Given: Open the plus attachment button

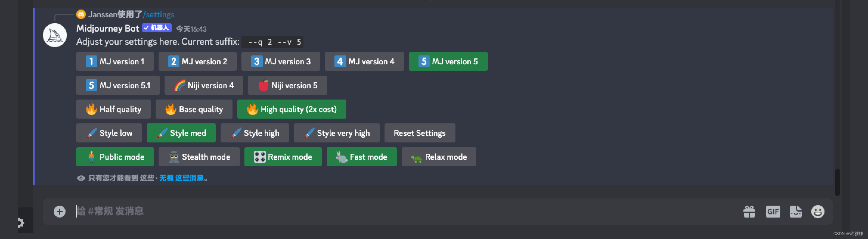Looking at the screenshot, I should pyautogui.click(x=60, y=211).
